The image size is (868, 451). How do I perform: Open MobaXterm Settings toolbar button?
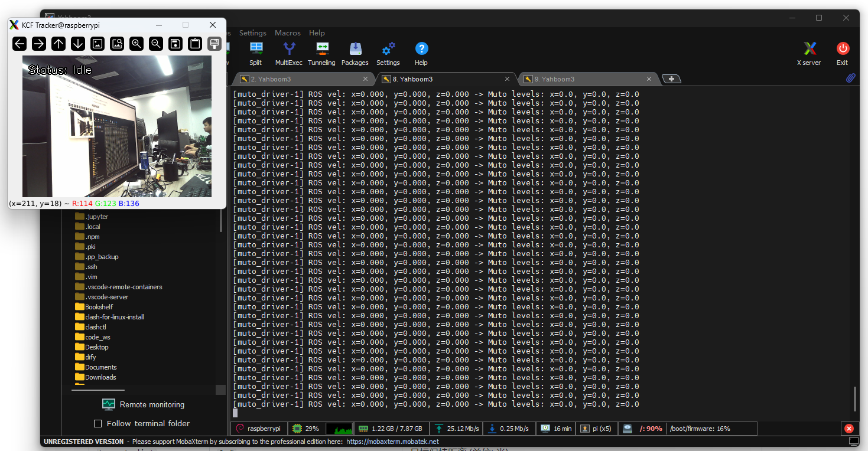[x=388, y=53]
